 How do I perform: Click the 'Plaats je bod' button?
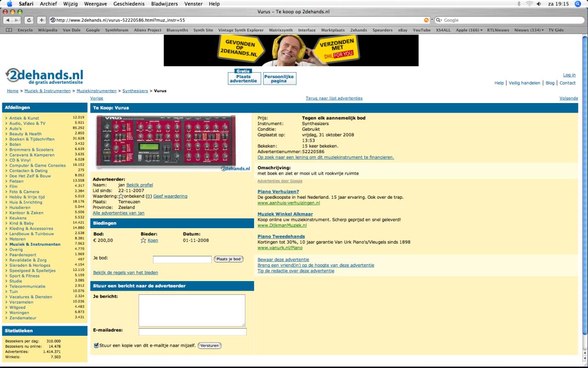[x=229, y=259]
